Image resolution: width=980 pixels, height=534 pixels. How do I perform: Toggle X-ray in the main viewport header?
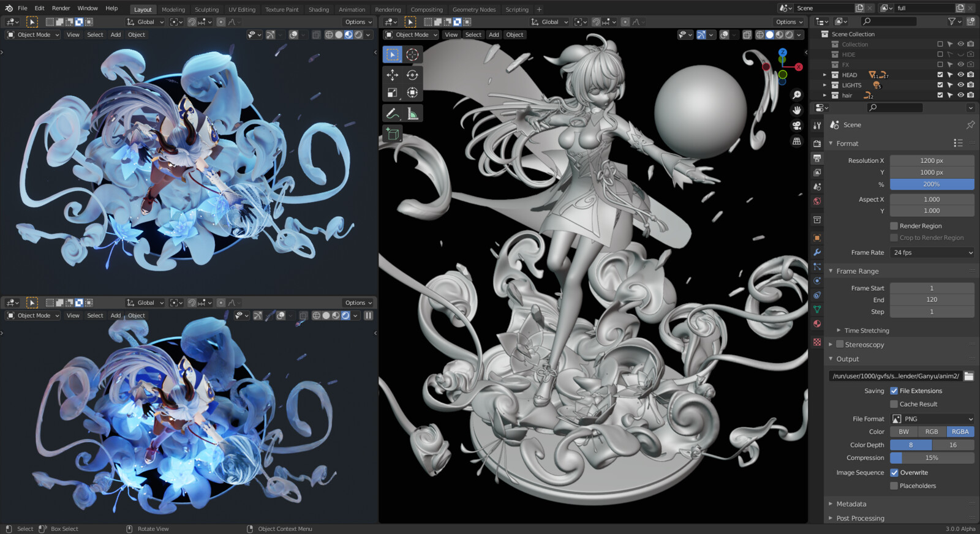pyautogui.click(x=747, y=35)
